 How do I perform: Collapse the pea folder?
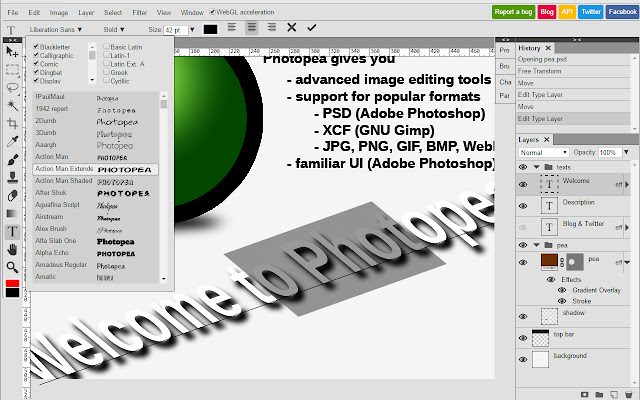pyautogui.click(x=537, y=245)
